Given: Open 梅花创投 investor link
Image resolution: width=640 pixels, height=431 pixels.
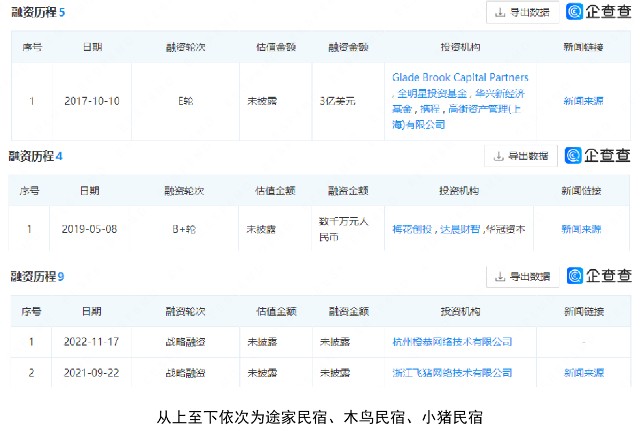Looking at the screenshot, I should tap(412, 229).
